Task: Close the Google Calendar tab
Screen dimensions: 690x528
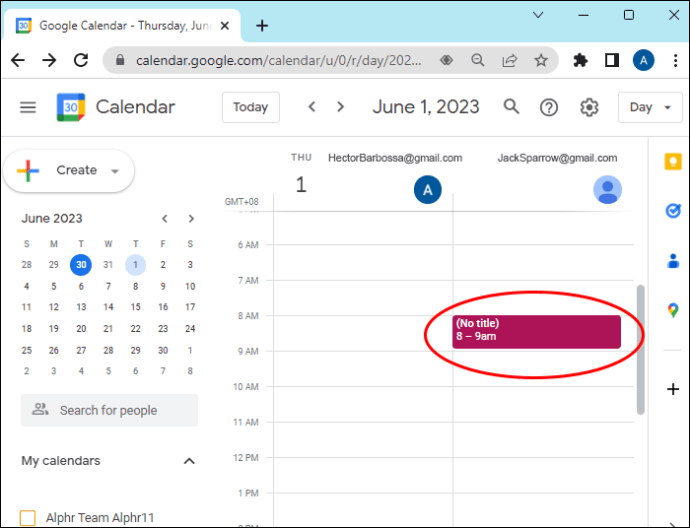Action: tap(224, 26)
